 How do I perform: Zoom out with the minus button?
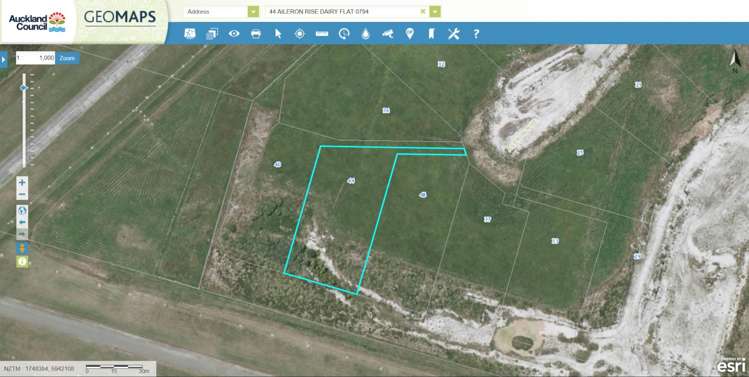click(22, 194)
